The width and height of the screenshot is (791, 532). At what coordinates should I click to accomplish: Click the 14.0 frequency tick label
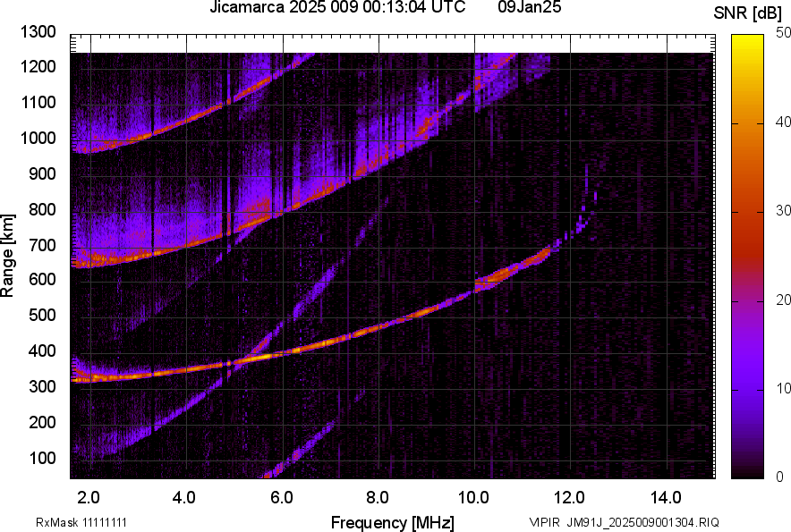click(x=666, y=497)
